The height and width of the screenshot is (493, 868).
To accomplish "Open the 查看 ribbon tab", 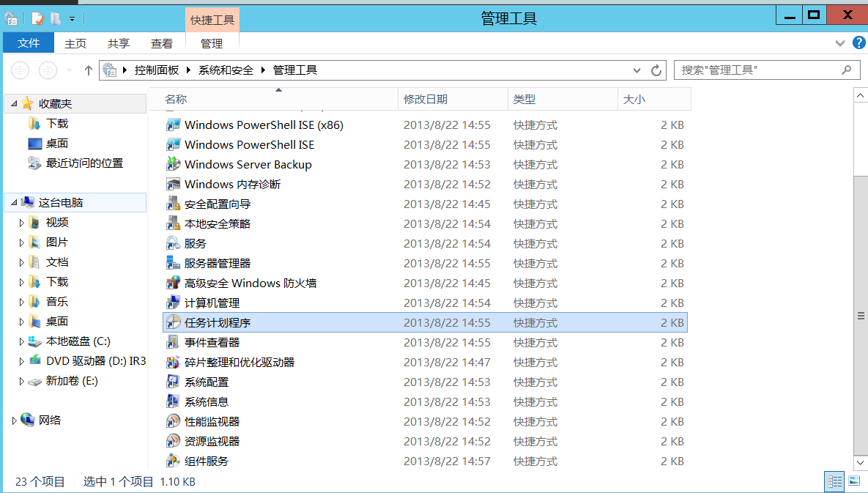I will [162, 43].
